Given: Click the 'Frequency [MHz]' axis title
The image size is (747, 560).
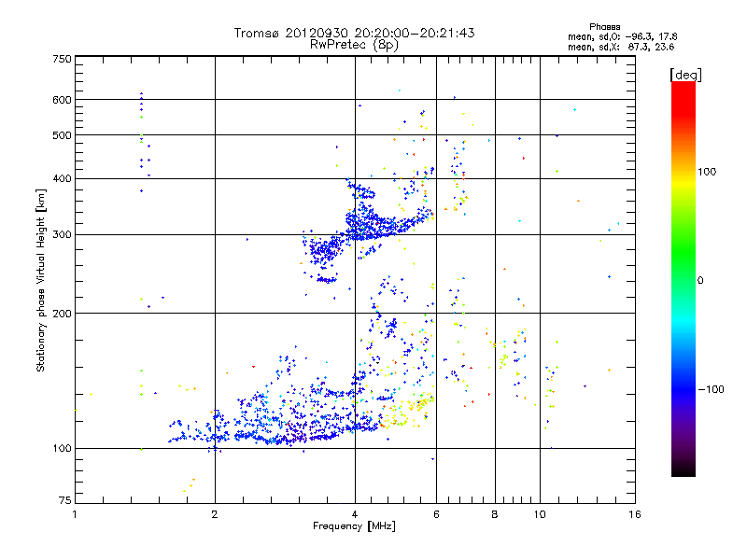Looking at the screenshot, I should click(x=354, y=526).
